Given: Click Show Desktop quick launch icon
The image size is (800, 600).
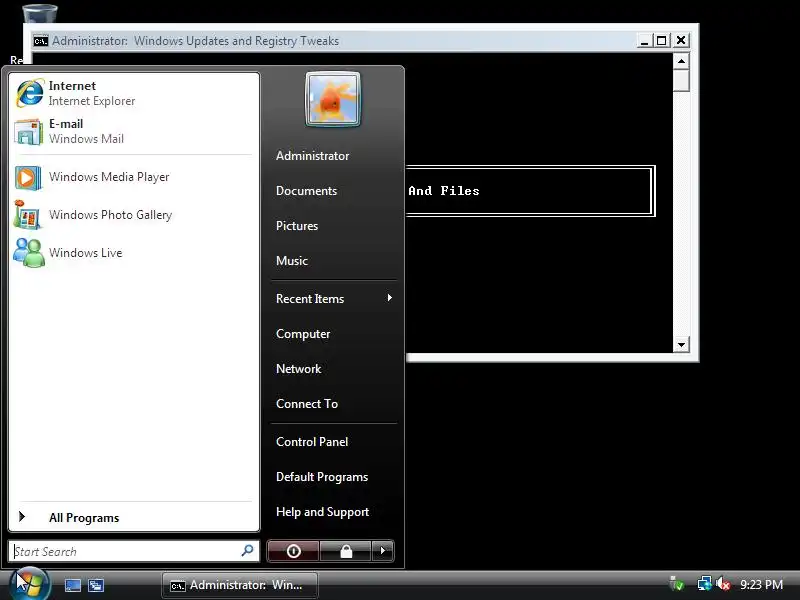Looking at the screenshot, I should point(73,585).
